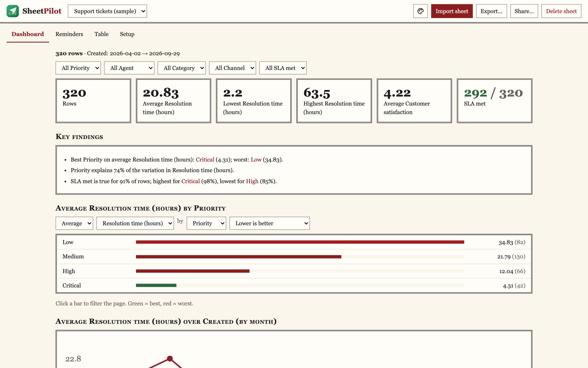Open the Resolution time (hours) metric dropdown
This screenshot has width=588, height=368.
135,223
